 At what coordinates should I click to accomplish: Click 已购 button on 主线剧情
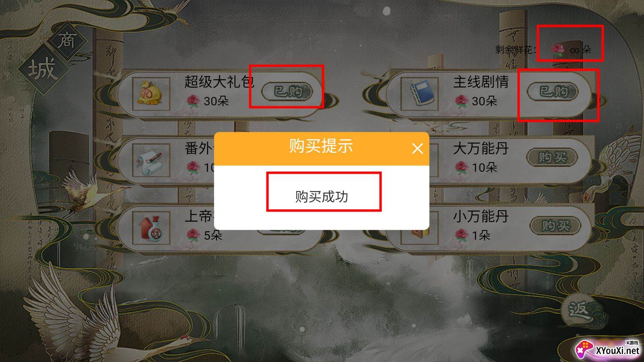pyautogui.click(x=553, y=91)
